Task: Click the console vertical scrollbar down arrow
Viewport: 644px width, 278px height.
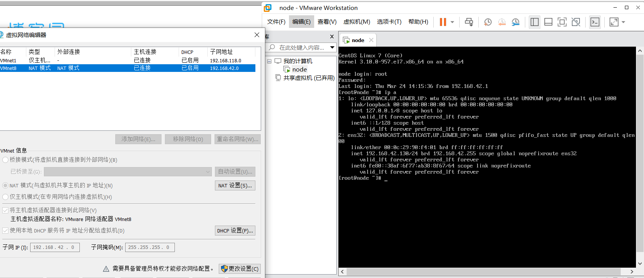Action: tap(640, 263)
